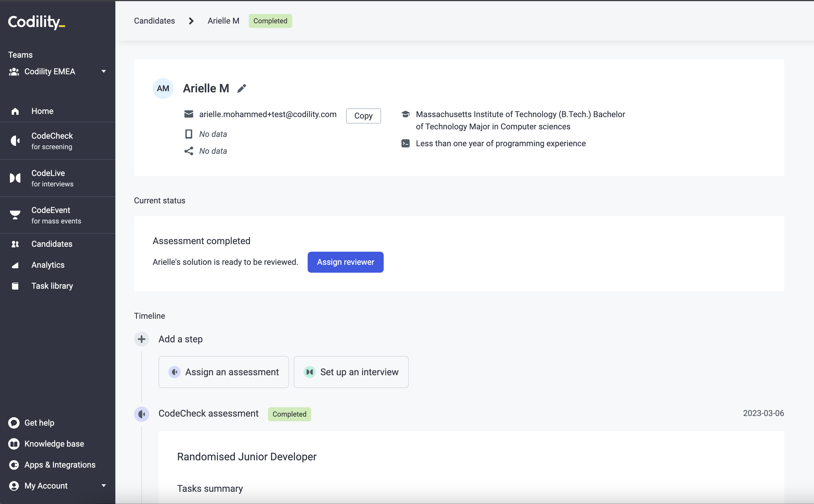
Task: Click the Apps & Integrations plug icon
Action: pos(14,465)
